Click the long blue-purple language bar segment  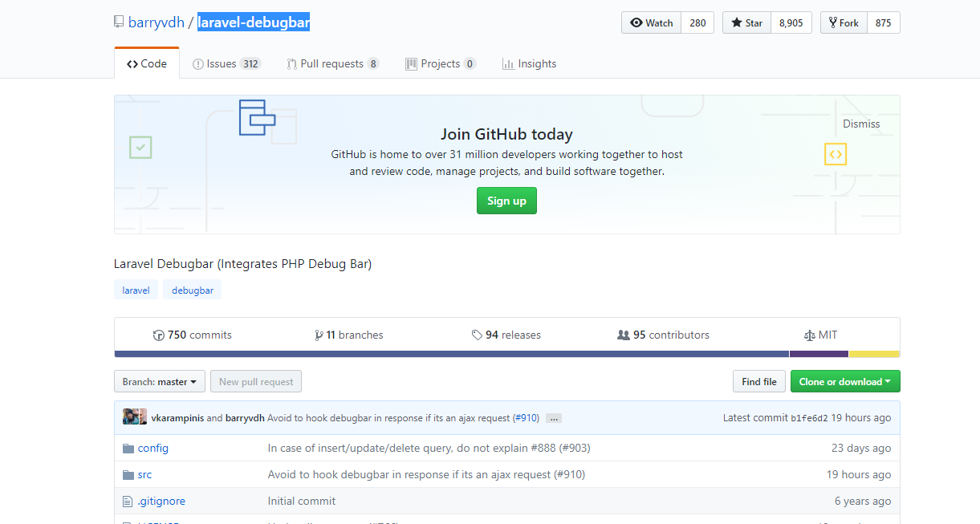[x=452, y=354]
